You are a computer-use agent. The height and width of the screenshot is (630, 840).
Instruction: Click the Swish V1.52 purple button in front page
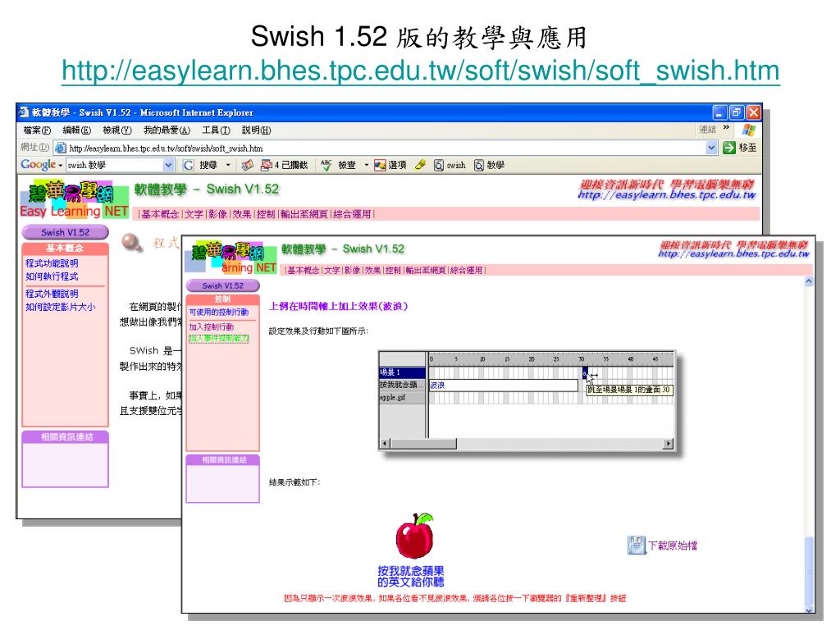coord(223,285)
